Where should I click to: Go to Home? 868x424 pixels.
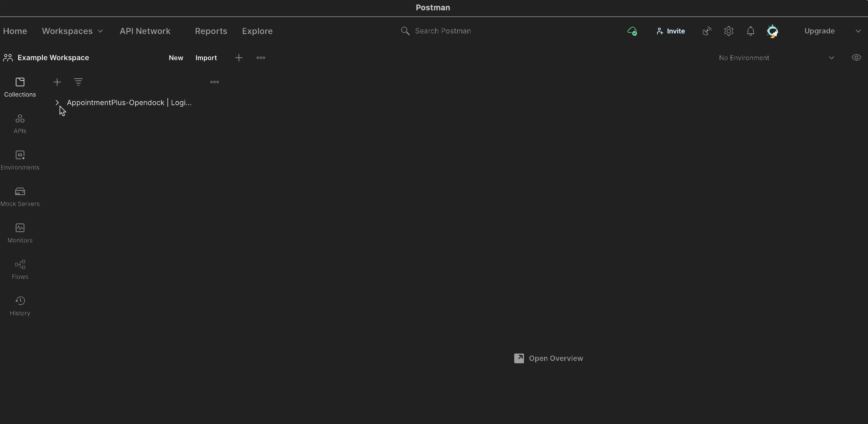click(x=15, y=31)
